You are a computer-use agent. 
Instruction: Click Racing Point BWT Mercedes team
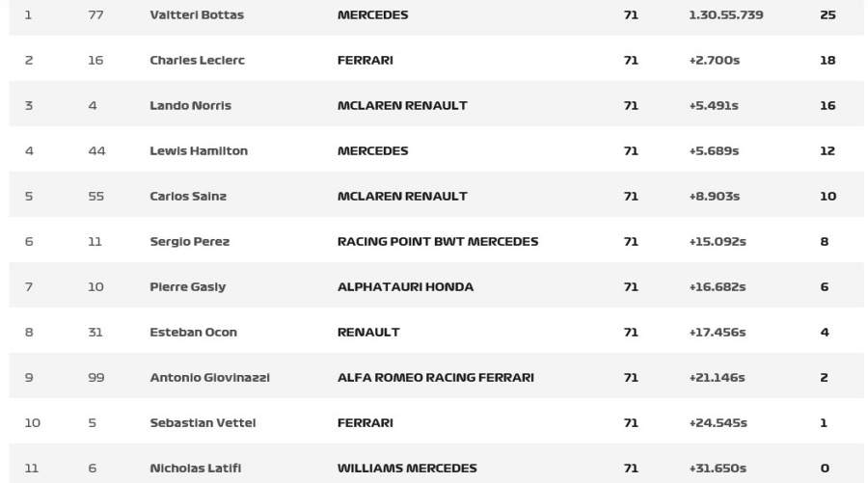[x=438, y=242]
